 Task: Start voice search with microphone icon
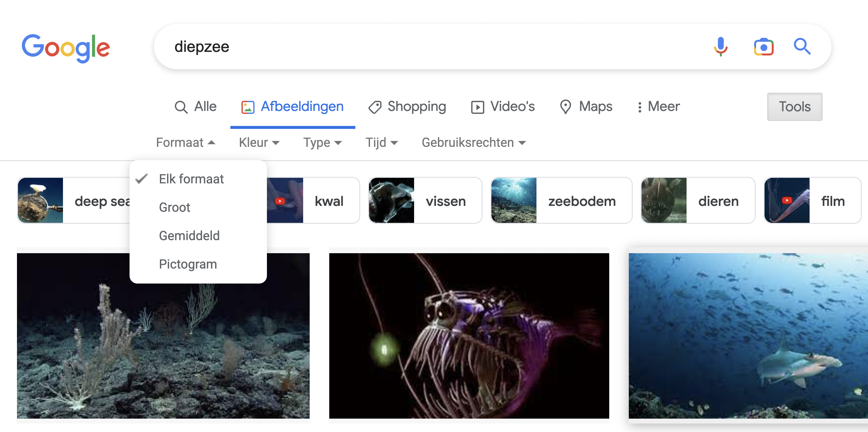[x=720, y=47]
